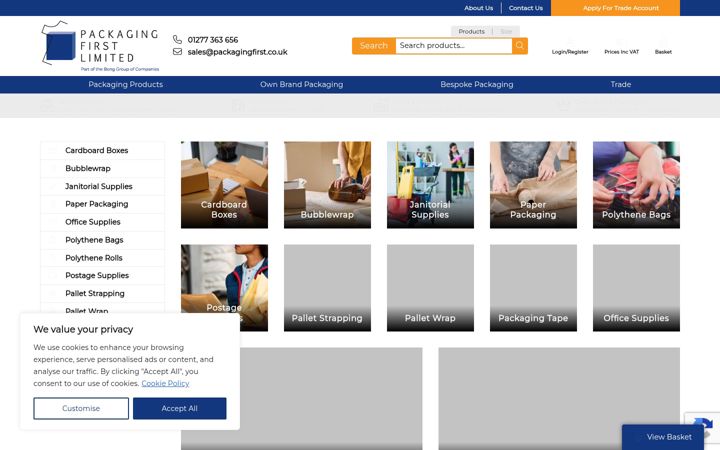This screenshot has height=450, width=720.
Task: Open the Own Brand Packaging menu
Action: 301,84
